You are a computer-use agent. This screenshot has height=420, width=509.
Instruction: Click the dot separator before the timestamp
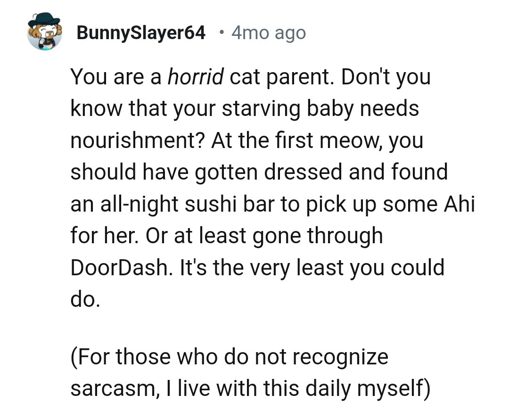tap(221, 33)
